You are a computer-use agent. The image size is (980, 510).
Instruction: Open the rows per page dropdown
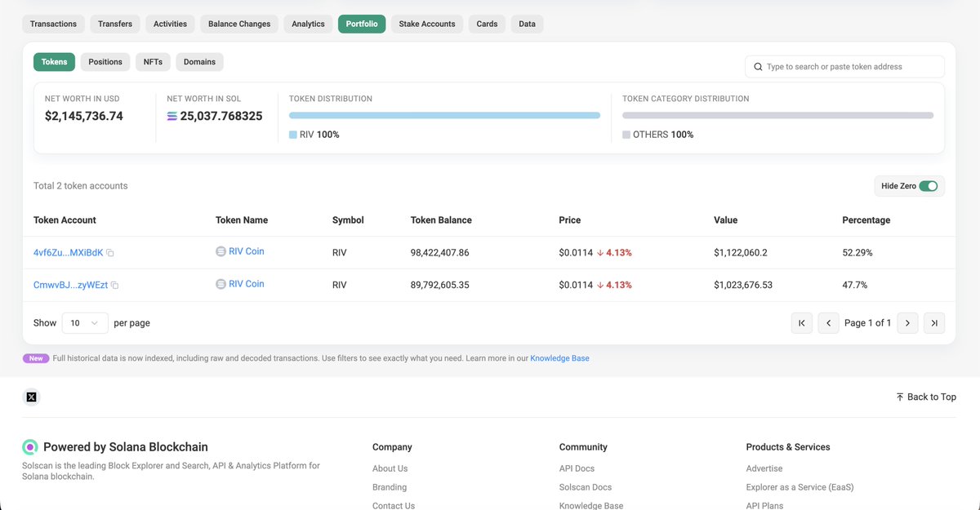pos(85,323)
